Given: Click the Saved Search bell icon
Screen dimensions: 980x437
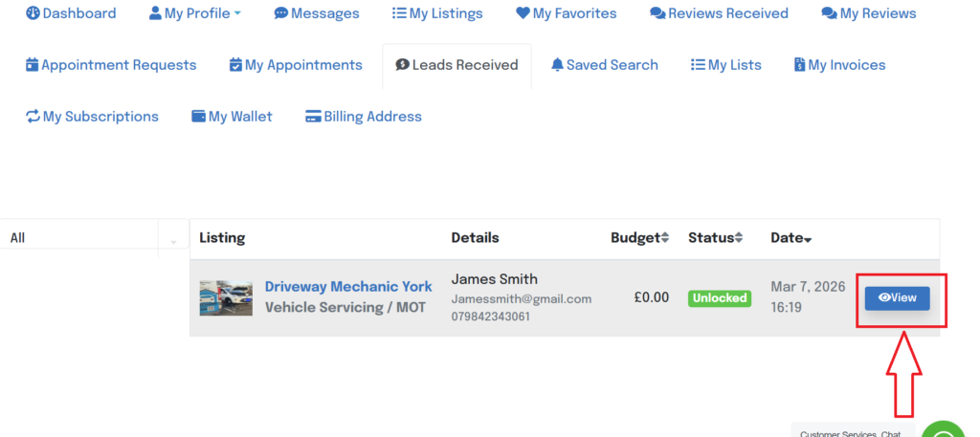Looking at the screenshot, I should (x=557, y=65).
